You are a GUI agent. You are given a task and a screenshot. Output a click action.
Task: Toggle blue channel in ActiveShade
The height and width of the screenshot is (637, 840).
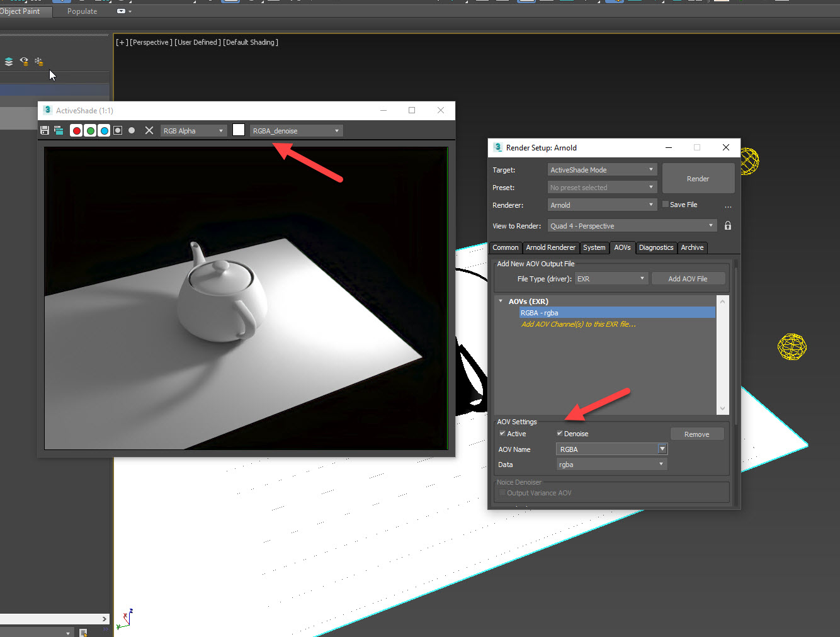(x=104, y=130)
